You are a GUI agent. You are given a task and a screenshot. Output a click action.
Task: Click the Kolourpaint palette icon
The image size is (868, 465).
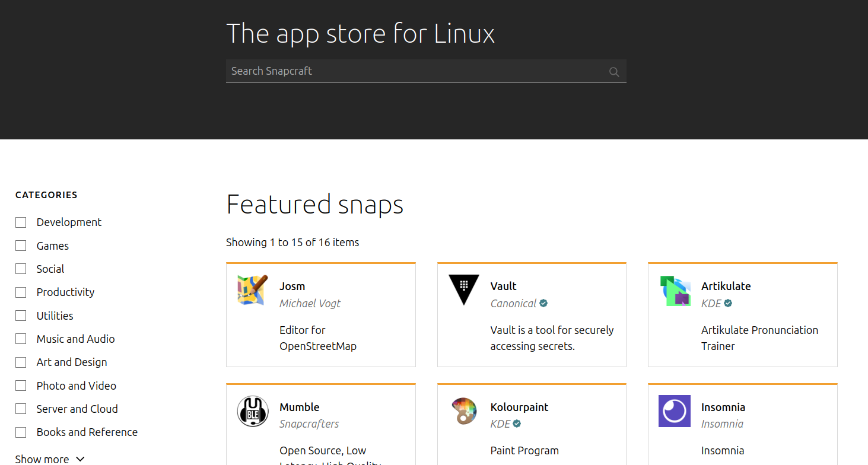463,411
